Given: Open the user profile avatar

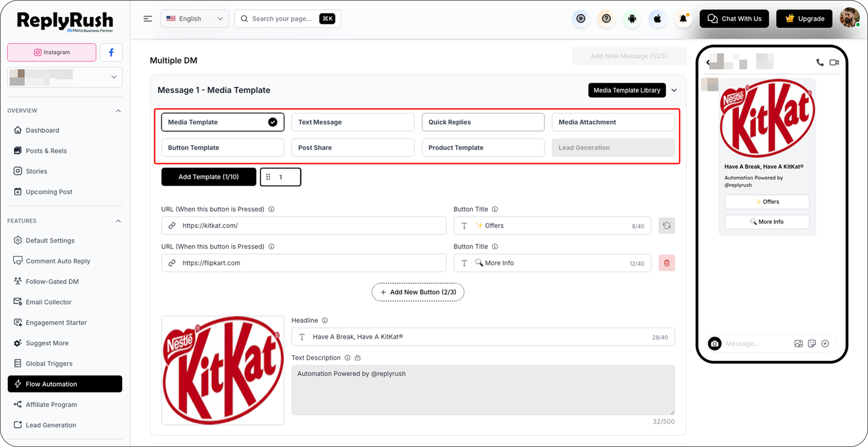Looking at the screenshot, I should pyautogui.click(x=849, y=18).
